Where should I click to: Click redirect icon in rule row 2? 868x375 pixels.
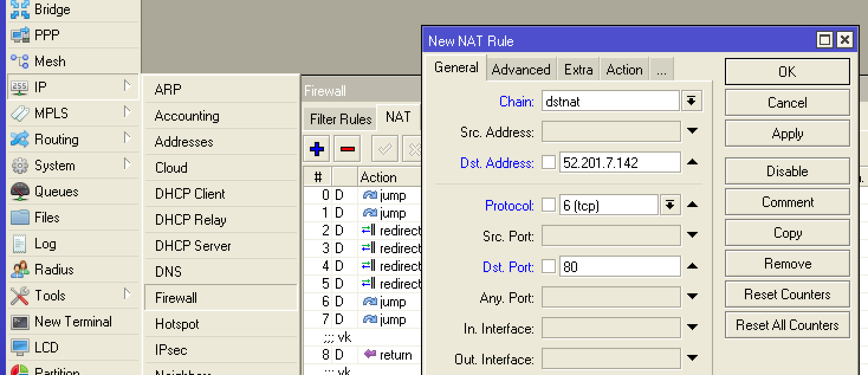[x=369, y=231]
